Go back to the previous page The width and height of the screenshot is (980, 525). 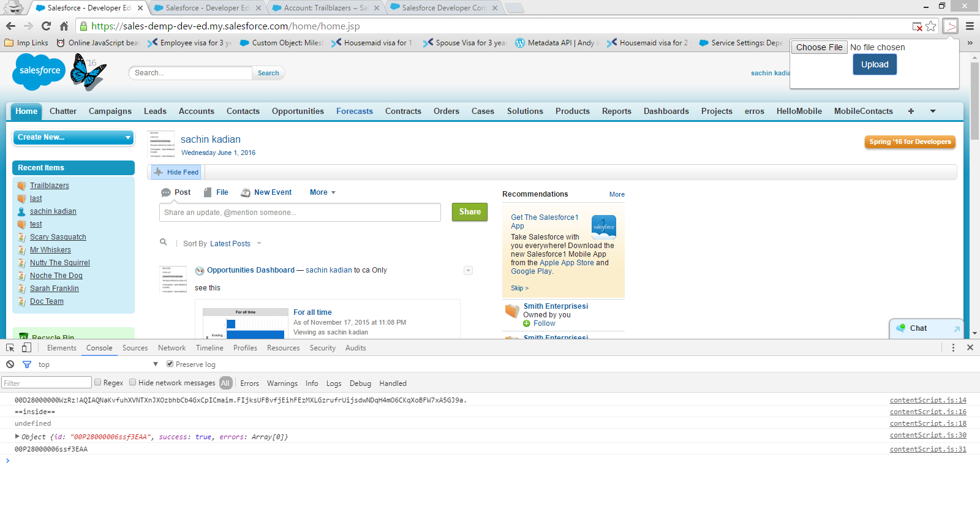(10, 26)
